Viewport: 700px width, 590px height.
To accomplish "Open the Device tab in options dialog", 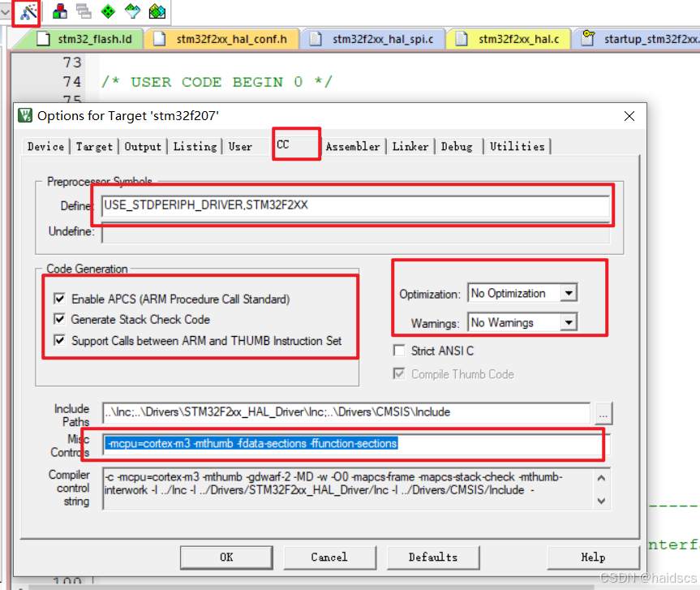I will pyautogui.click(x=45, y=147).
